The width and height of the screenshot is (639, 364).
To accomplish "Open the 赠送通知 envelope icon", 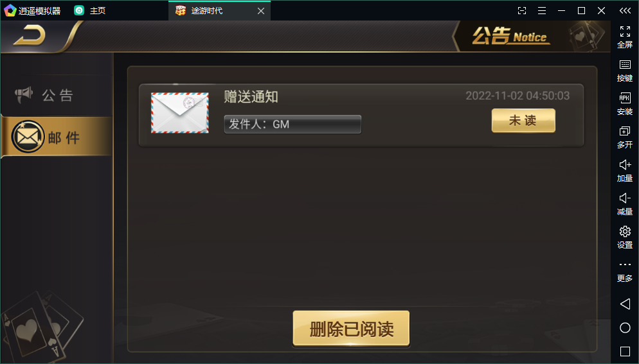I will [180, 113].
